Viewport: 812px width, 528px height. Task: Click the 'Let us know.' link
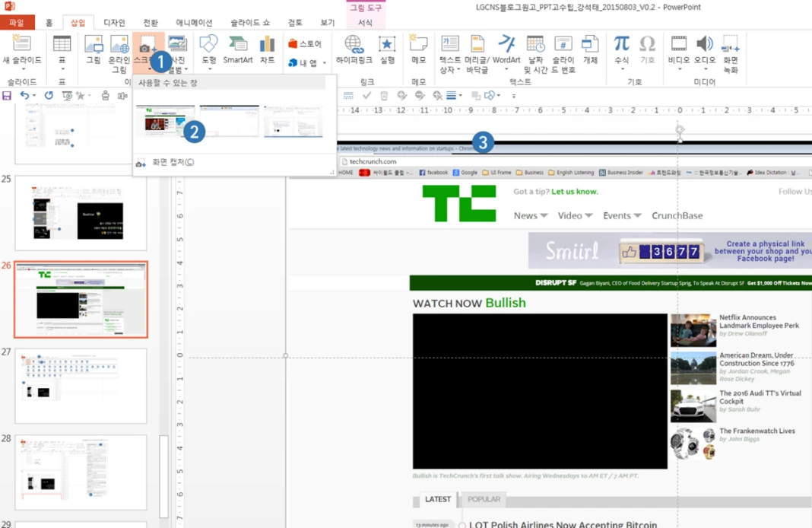click(x=574, y=192)
